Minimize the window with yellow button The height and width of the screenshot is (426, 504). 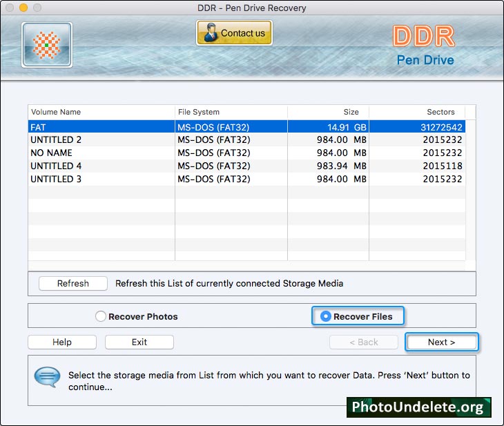tap(23, 8)
